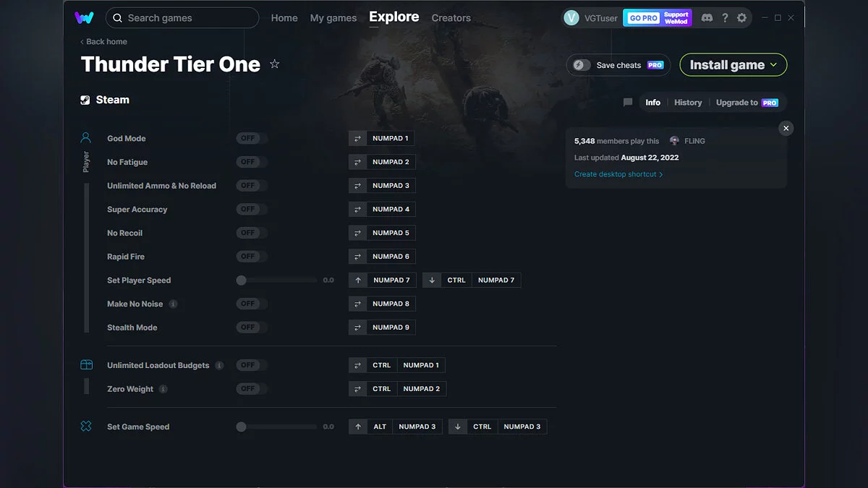The width and height of the screenshot is (868, 488).
Task: Open the Home tab
Action: [284, 18]
